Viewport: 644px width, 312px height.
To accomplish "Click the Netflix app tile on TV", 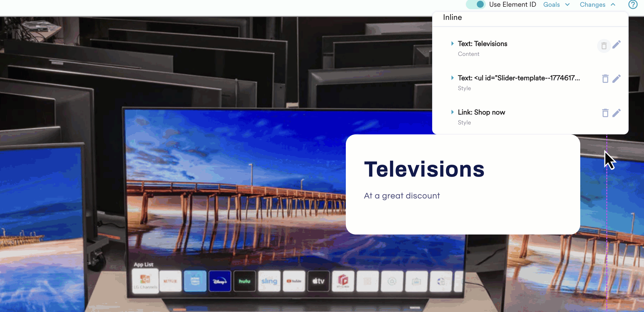I will [170, 281].
